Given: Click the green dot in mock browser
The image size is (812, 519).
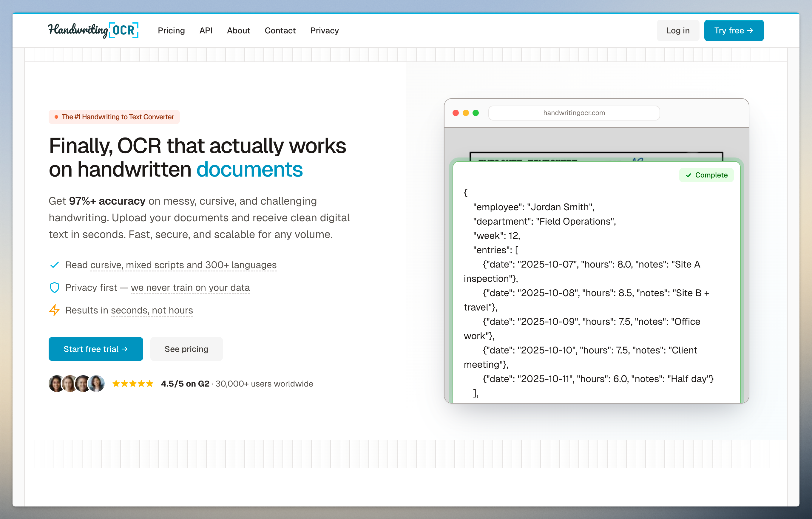Looking at the screenshot, I should pyautogui.click(x=476, y=113).
